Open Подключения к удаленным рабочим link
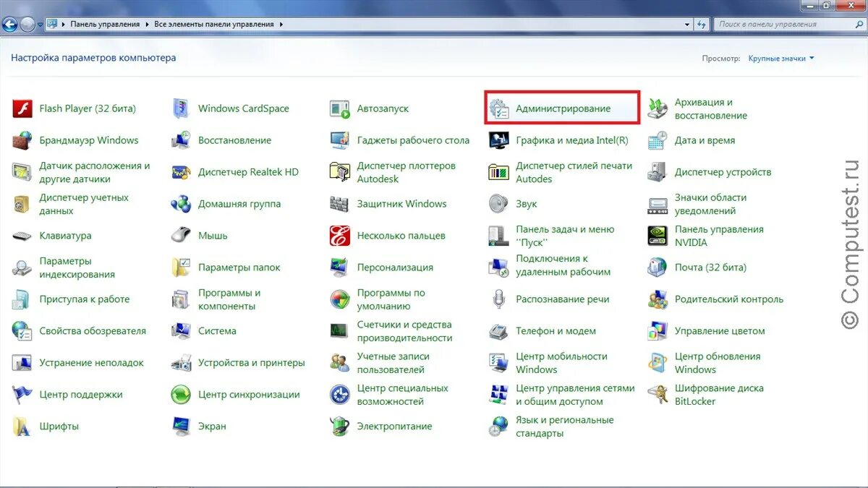The width and height of the screenshot is (868, 488). (563, 265)
